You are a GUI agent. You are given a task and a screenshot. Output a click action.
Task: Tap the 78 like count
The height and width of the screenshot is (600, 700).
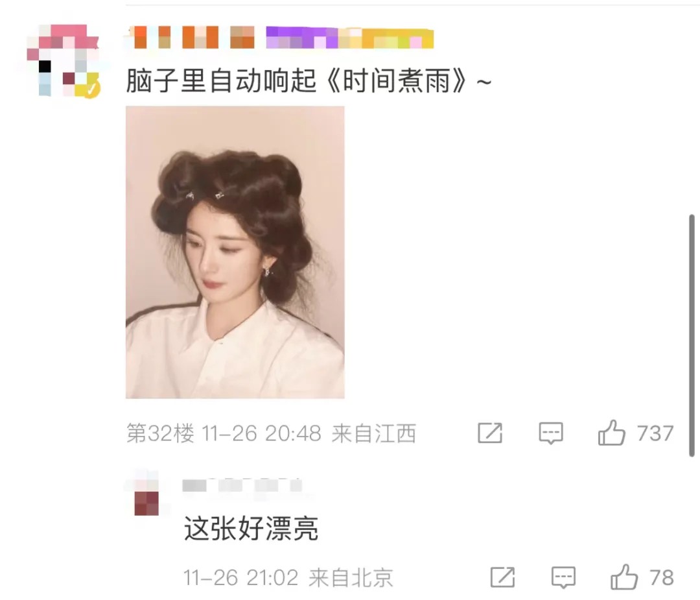coord(662,578)
